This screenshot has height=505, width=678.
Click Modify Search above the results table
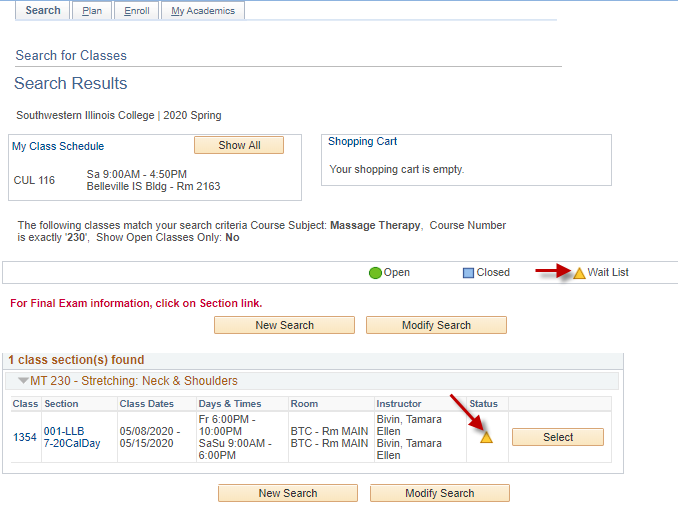(x=436, y=325)
